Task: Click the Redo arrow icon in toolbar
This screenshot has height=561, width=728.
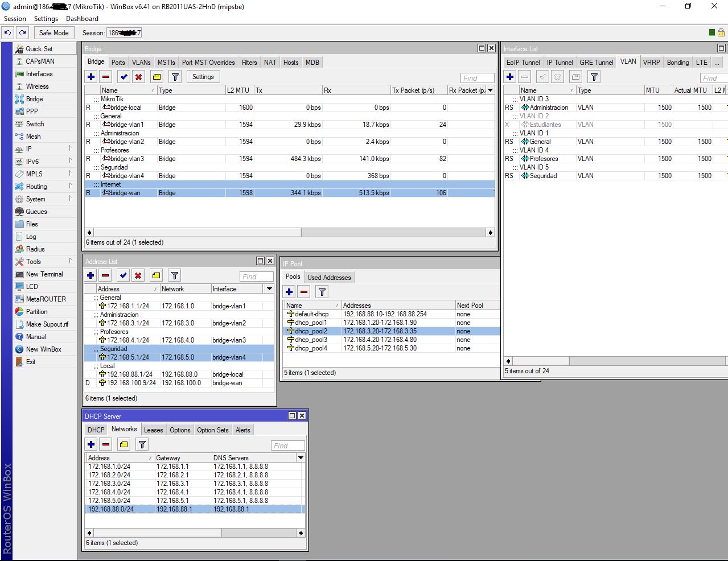Action: [x=22, y=32]
